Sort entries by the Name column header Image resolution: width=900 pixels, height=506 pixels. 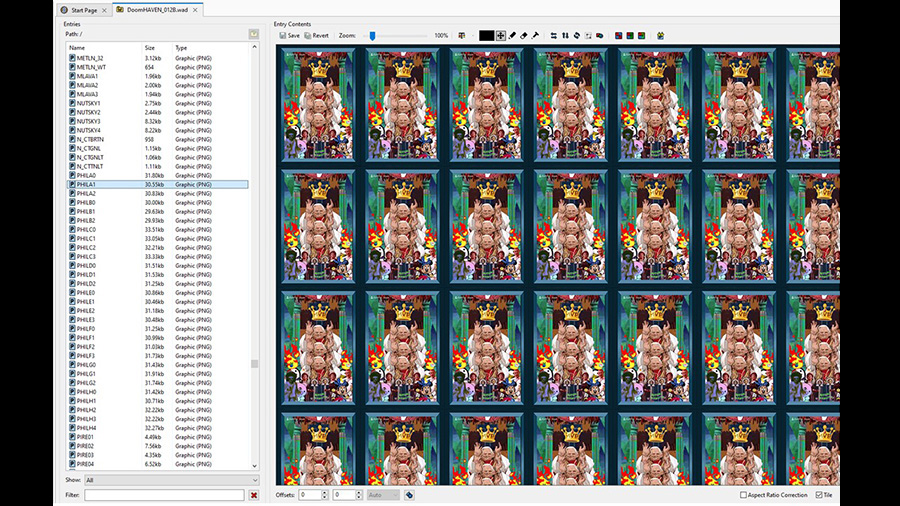[x=104, y=48]
